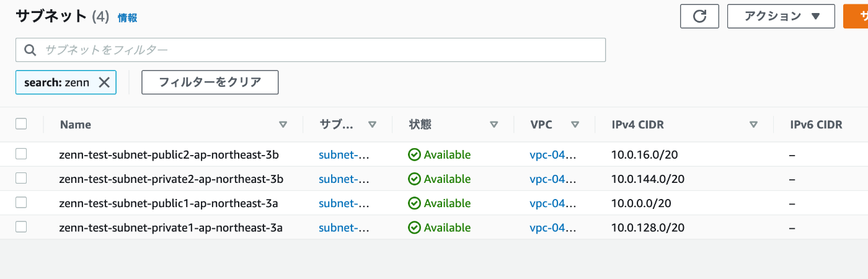Image resolution: width=868 pixels, height=279 pixels.
Task: Open the 情報 info link
Action: point(128,18)
